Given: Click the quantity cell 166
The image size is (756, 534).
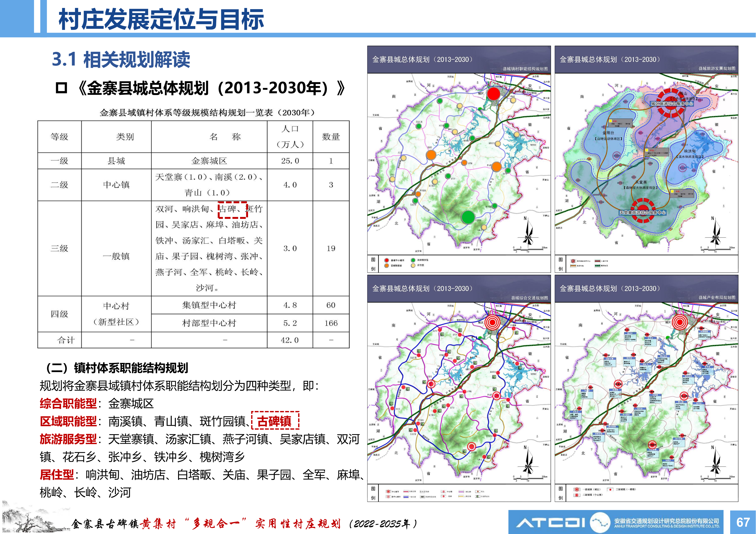Looking at the screenshot, I should pyautogui.click(x=331, y=323).
